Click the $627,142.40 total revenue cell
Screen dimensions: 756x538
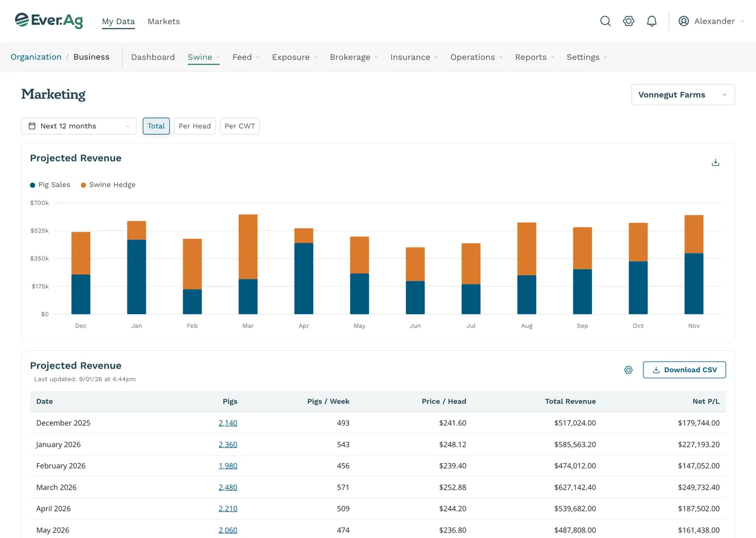point(575,487)
